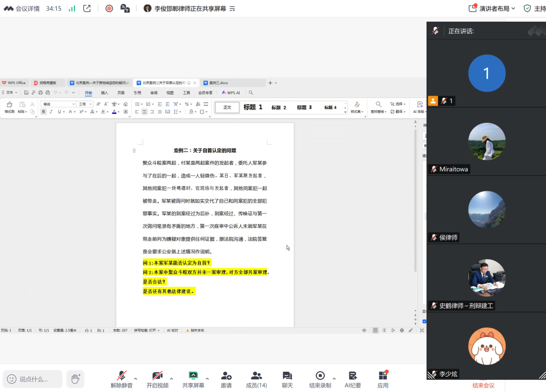Expand share options arrow beside 共享屏幕
546x392 pixels.
pyautogui.click(x=207, y=378)
